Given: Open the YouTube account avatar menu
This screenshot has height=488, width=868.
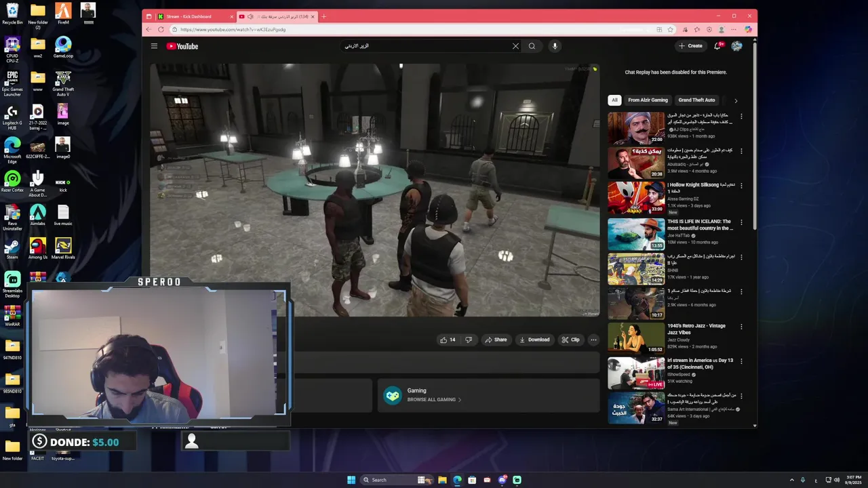Looking at the screenshot, I should coord(737,46).
